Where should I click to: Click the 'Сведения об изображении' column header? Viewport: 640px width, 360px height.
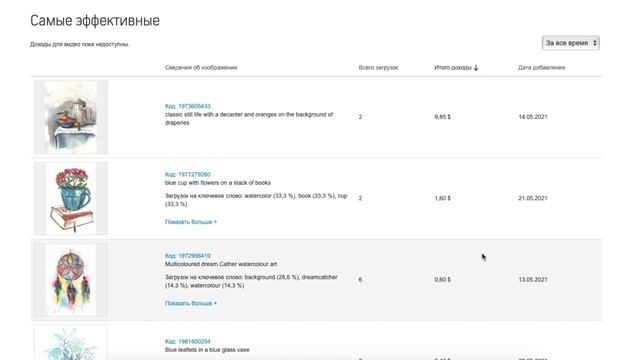pyautogui.click(x=201, y=67)
